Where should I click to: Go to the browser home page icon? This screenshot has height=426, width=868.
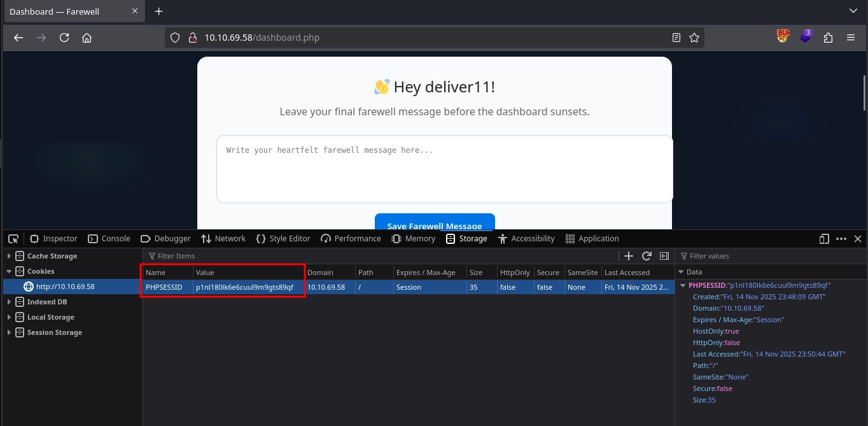[87, 38]
